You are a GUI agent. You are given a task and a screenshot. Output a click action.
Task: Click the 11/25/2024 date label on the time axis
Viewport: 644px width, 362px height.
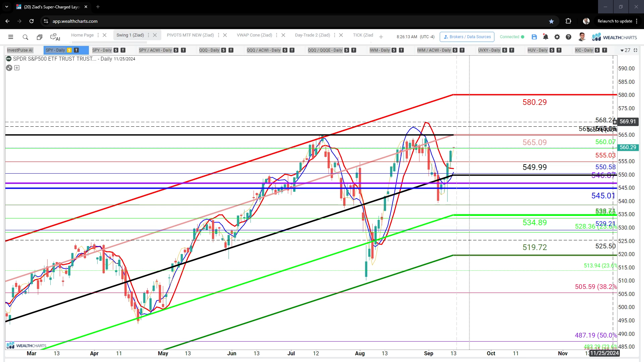(x=604, y=353)
